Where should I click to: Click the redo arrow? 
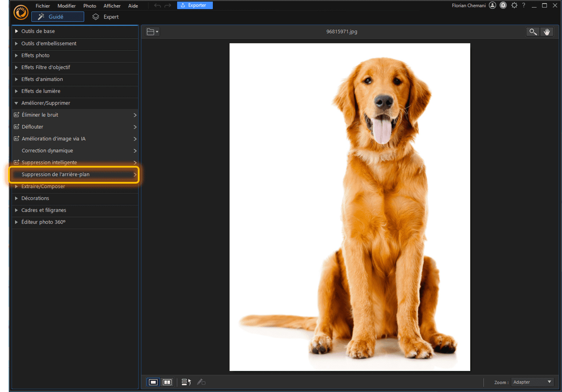pos(168,6)
